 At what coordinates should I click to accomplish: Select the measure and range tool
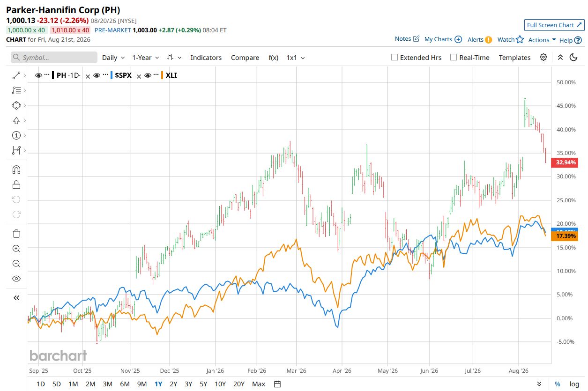(16, 150)
